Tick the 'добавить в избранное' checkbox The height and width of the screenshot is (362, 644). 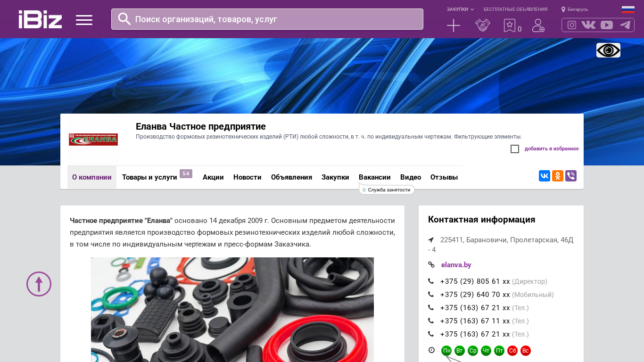[x=515, y=149]
